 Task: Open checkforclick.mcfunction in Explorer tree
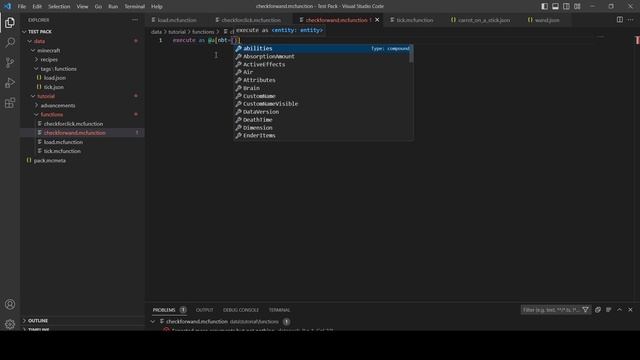pos(73,124)
